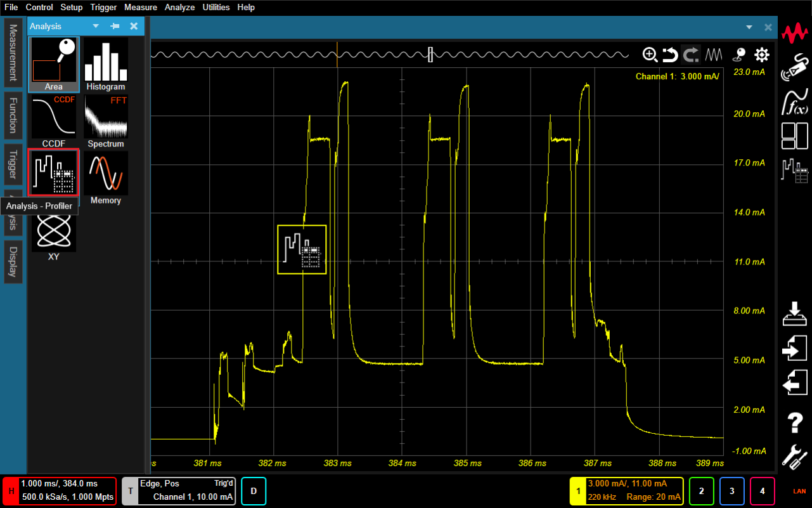This screenshot has width=812, height=508.
Task: Open the Help menu
Action: 246,8
